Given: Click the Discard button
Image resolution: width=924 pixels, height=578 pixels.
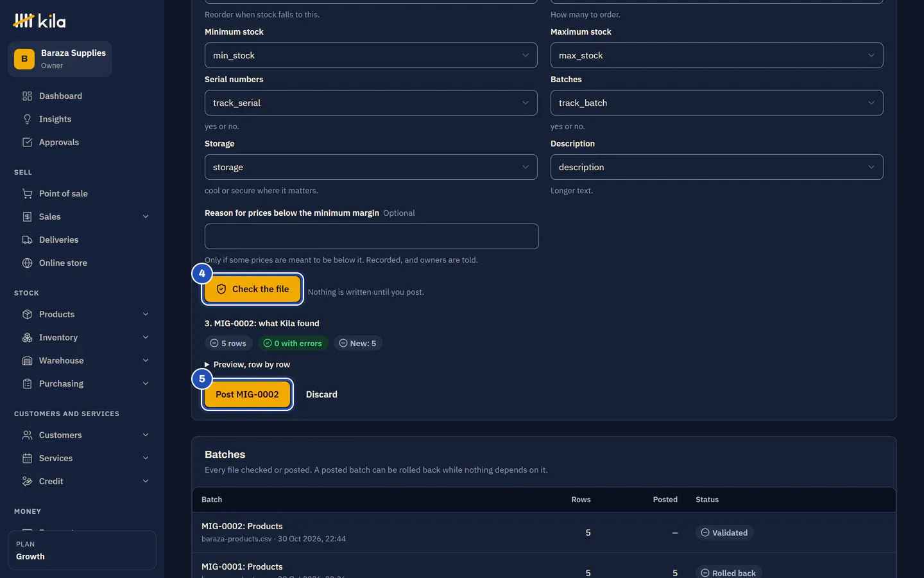Looking at the screenshot, I should pyautogui.click(x=321, y=394).
